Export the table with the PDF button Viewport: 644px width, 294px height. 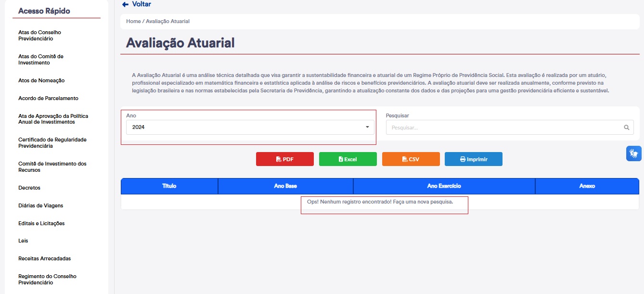[284, 159]
